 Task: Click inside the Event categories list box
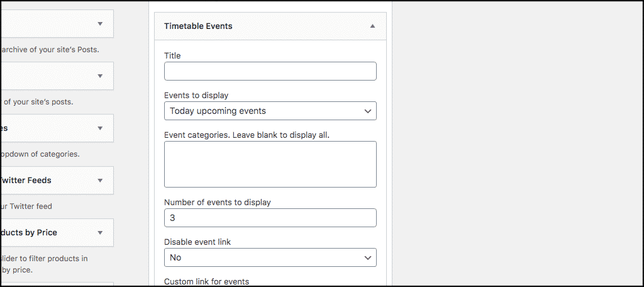(x=270, y=164)
